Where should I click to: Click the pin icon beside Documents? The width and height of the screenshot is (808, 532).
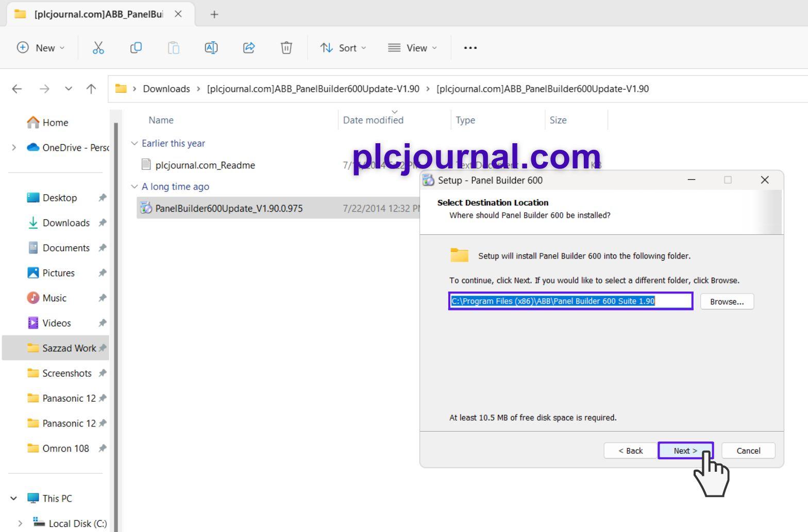tap(103, 248)
